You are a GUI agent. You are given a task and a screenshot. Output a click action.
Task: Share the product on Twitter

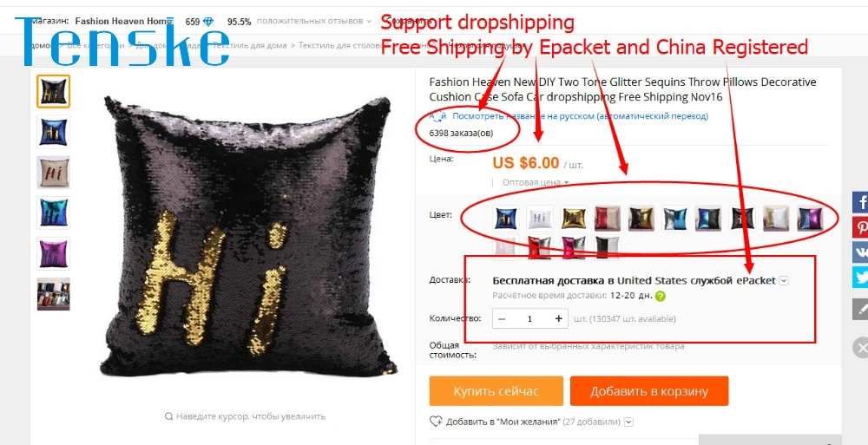click(860, 278)
